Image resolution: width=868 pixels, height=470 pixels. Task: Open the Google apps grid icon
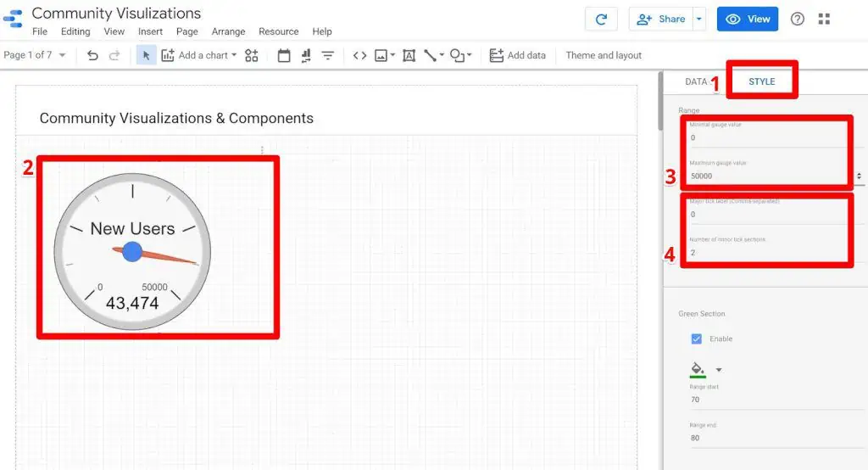point(824,19)
